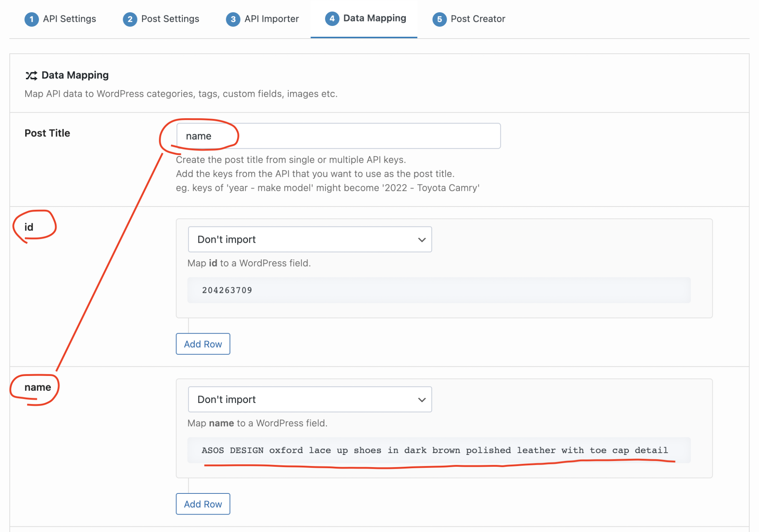Click the shuffle icon beside Data Mapping heading
The image size is (759, 532).
[31, 76]
